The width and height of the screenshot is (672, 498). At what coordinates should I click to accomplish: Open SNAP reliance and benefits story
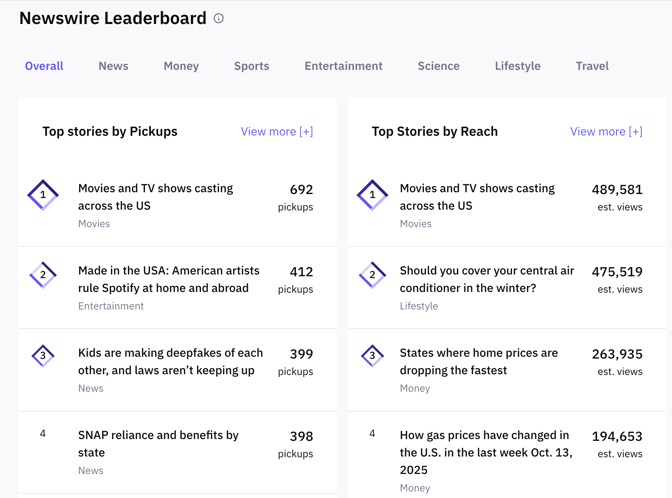(x=158, y=444)
